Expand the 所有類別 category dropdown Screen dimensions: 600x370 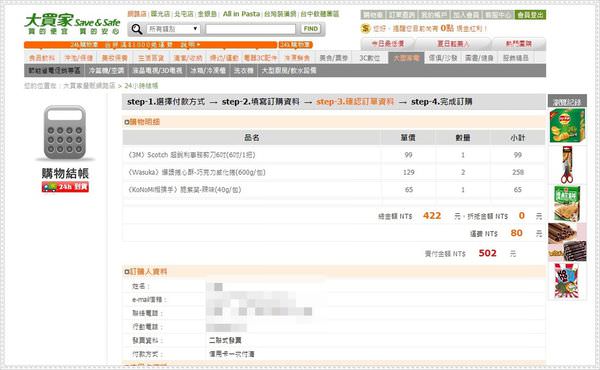coord(173,29)
